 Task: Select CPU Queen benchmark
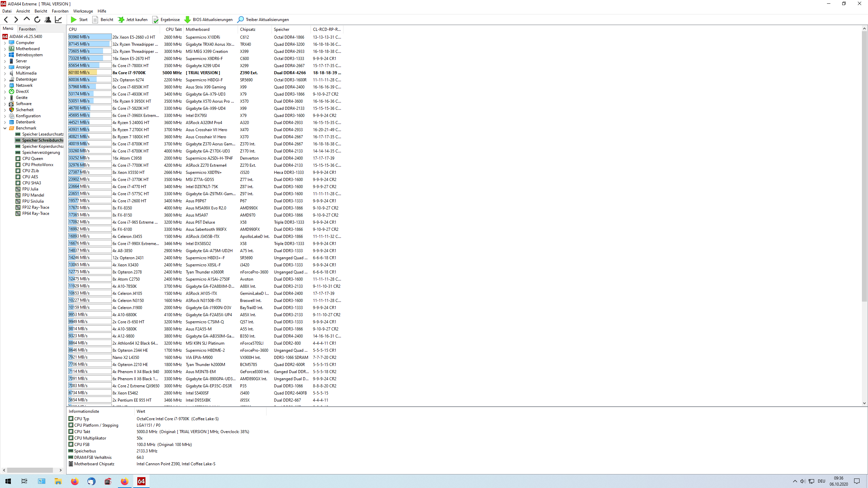coord(33,159)
